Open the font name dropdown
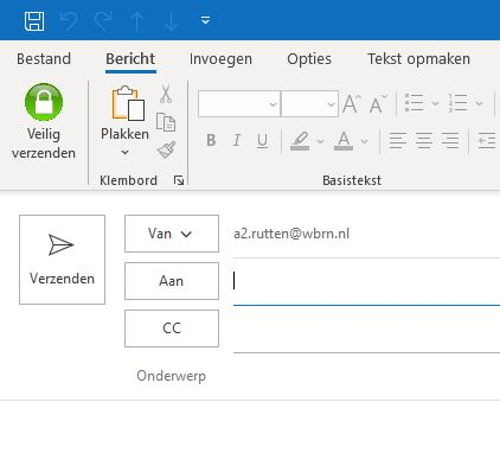The image size is (500, 453). pos(273,104)
